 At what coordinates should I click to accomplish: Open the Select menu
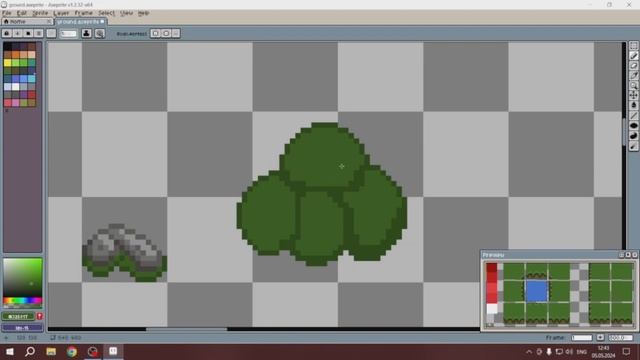(106, 13)
